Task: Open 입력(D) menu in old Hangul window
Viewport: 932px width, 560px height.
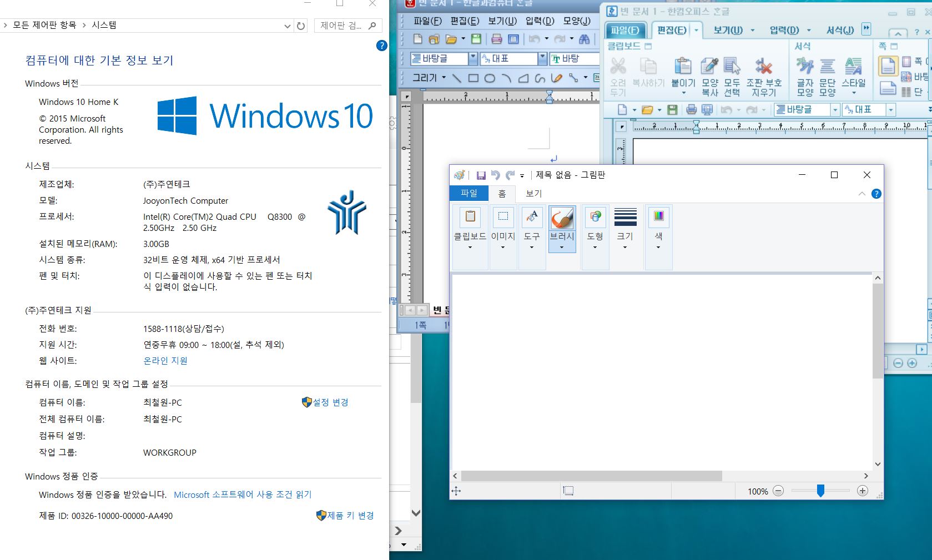Action: pyautogui.click(x=540, y=21)
